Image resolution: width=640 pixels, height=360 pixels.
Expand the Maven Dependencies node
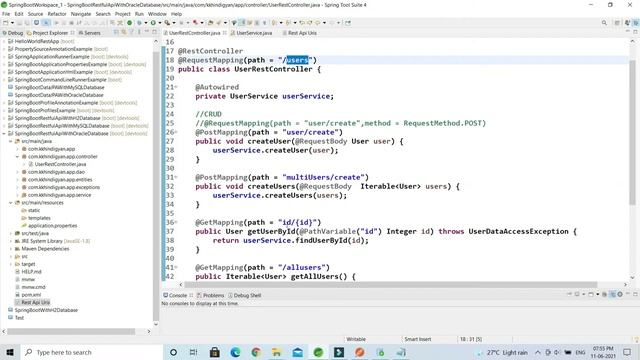11,249
